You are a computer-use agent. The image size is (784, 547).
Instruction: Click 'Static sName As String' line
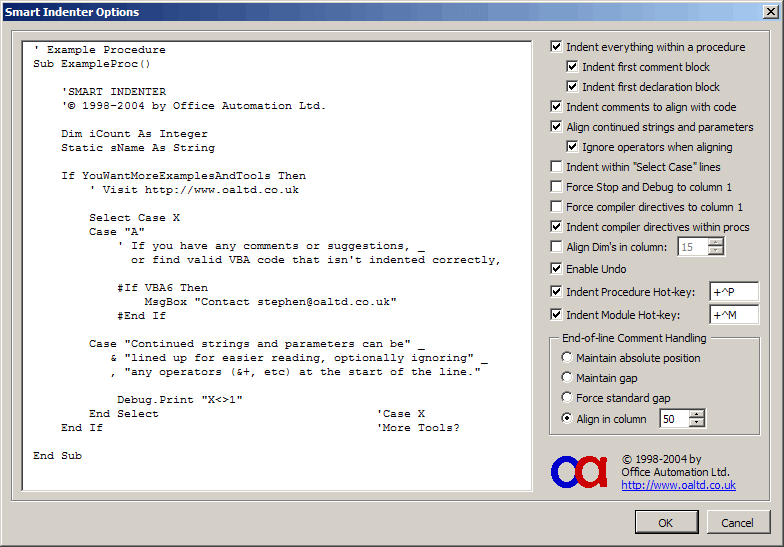138,148
